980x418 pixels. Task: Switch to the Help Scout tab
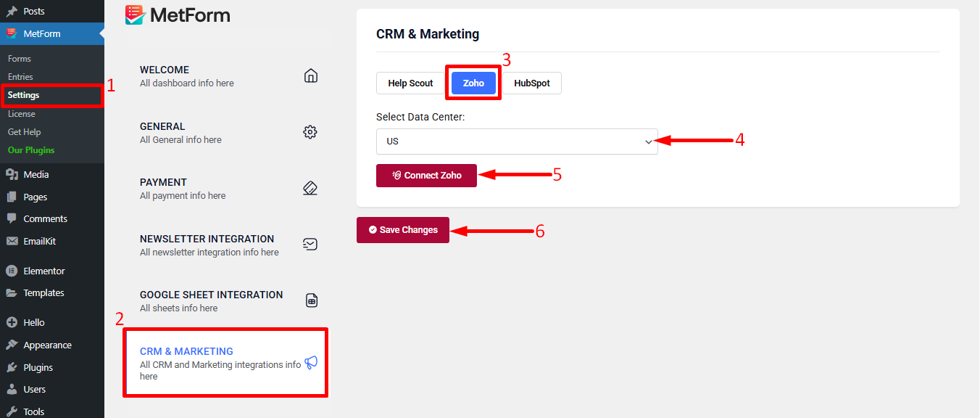tap(410, 83)
